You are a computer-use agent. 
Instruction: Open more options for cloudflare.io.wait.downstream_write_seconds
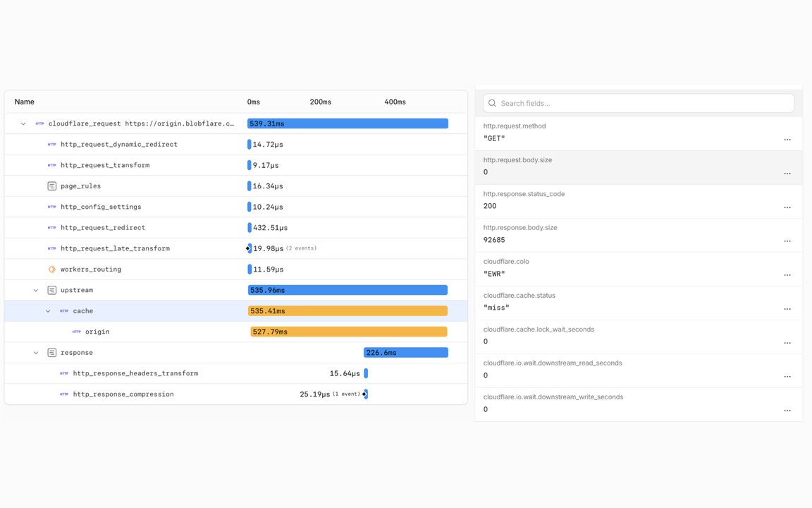coord(787,411)
